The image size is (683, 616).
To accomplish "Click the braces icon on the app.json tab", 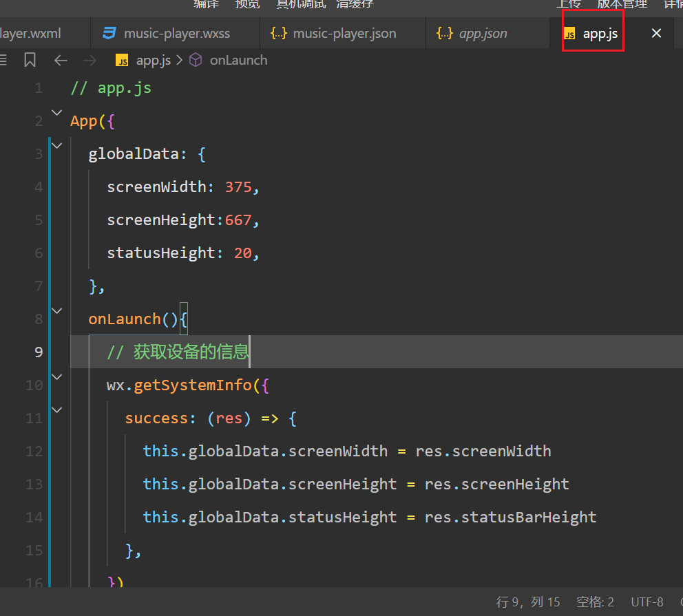I will click(445, 33).
